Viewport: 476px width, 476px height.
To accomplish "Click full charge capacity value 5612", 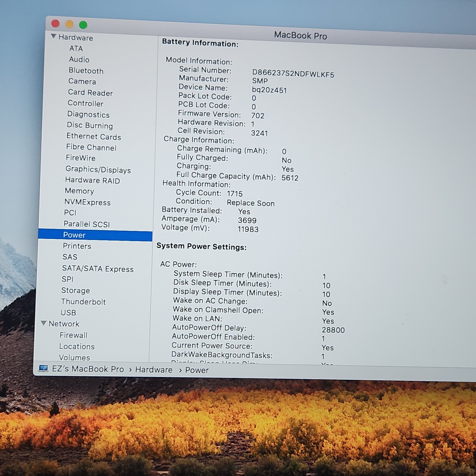I will (x=290, y=178).
